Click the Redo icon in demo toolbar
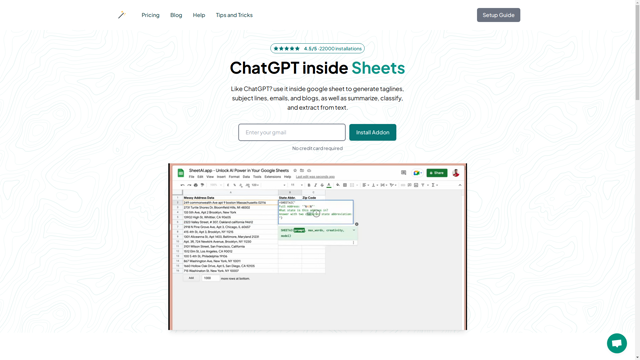 coord(189,185)
